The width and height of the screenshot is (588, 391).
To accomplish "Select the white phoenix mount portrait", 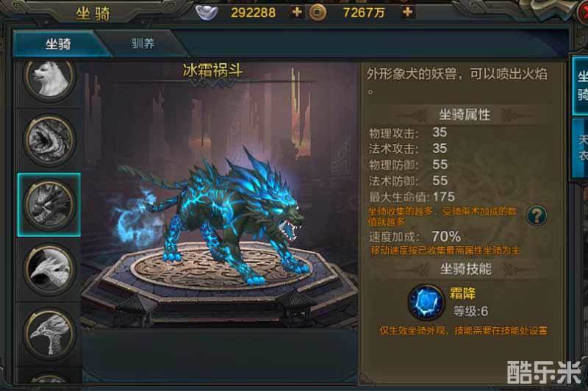I will pyautogui.click(x=49, y=269).
